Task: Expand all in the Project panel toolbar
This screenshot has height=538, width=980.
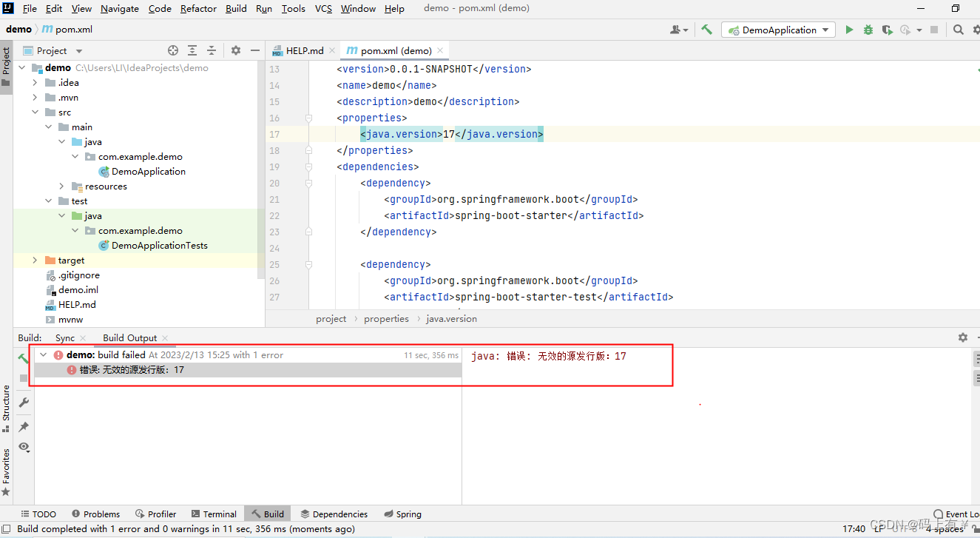Action: (192, 50)
